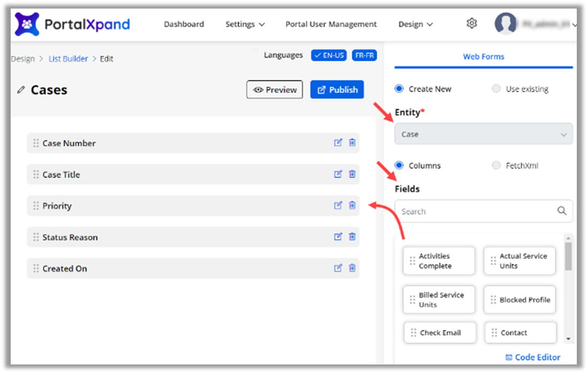
Task: Click the edit icon for Priority row
Action: [x=338, y=205]
